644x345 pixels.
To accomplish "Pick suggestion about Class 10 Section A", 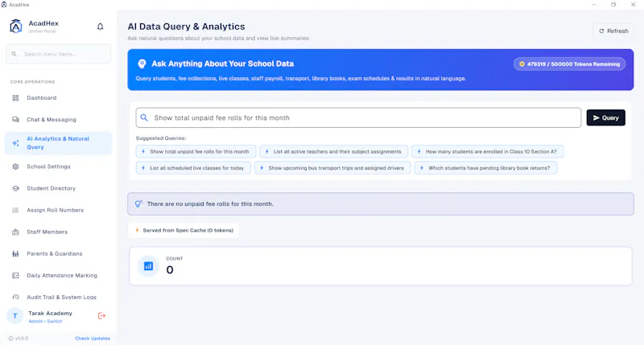I will (488, 152).
